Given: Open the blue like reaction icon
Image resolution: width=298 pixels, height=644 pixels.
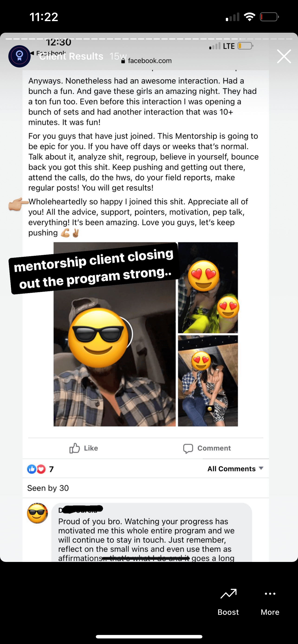Looking at the screenshot, I should coord(32,469).
